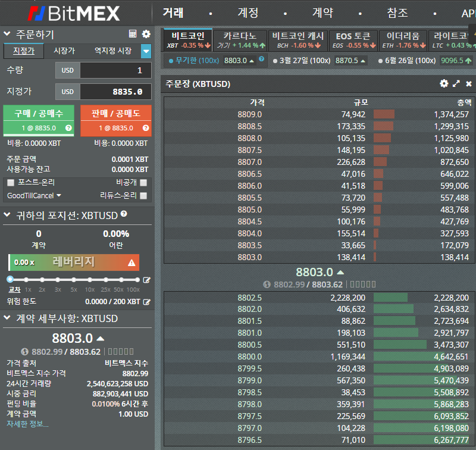The width and height of the screenshot is (476, 450).
Task: Click the quantity (수량) input field
Action: coord(115,70)
